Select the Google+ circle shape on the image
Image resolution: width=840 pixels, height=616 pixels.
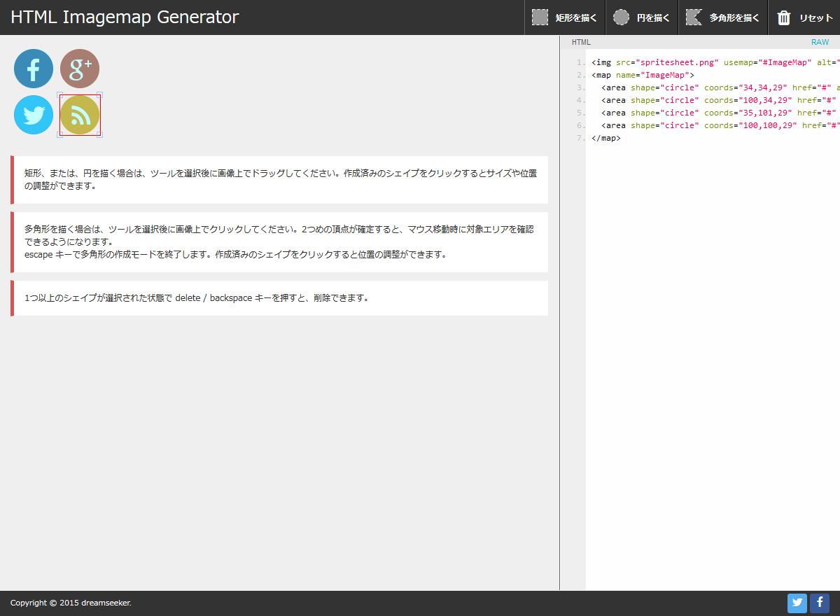80,69
